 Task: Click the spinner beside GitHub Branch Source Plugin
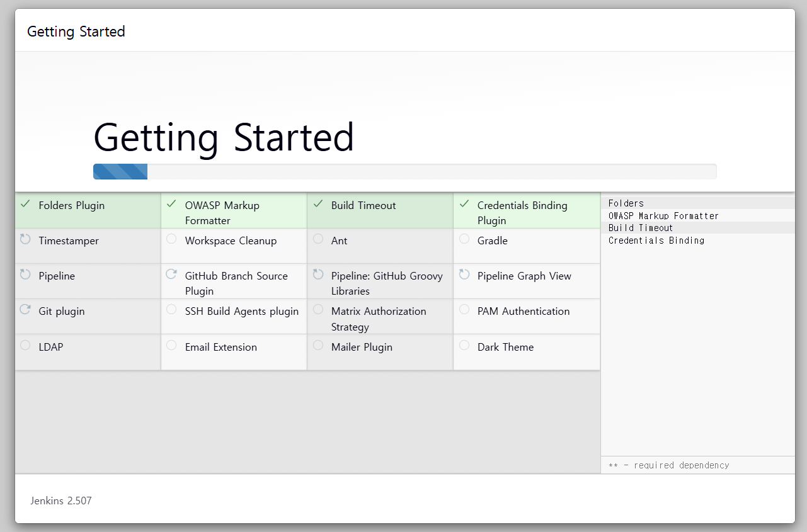click(171, 274)
